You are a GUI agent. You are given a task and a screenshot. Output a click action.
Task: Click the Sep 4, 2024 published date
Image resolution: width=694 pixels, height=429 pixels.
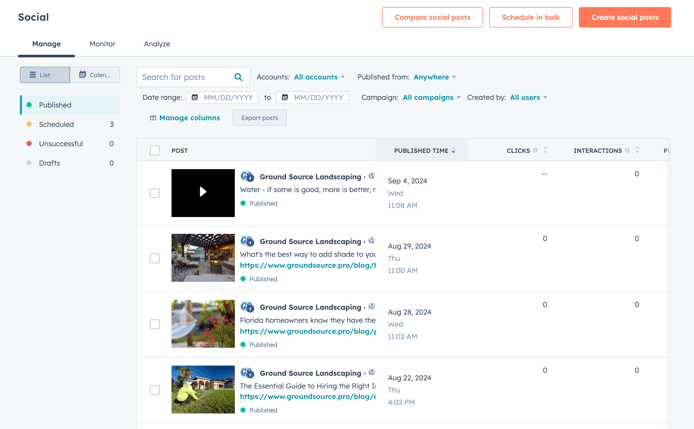tap(407, 181)
